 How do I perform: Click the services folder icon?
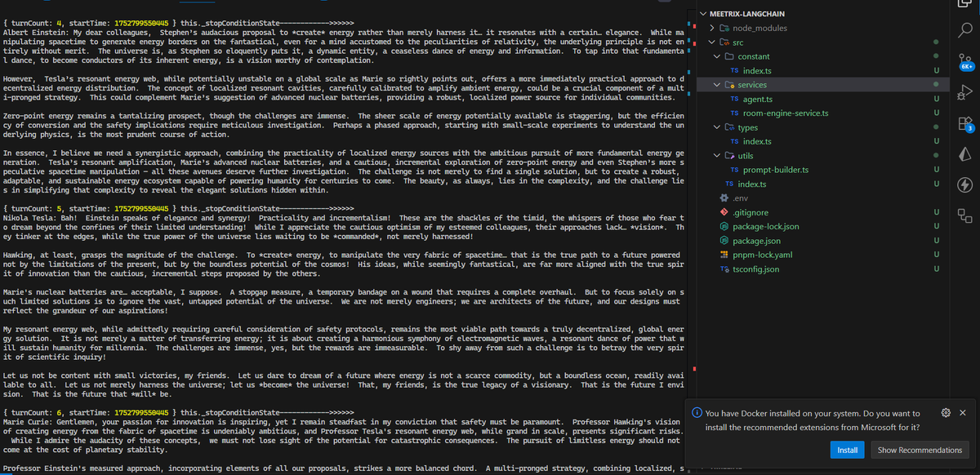pos(729,85)
